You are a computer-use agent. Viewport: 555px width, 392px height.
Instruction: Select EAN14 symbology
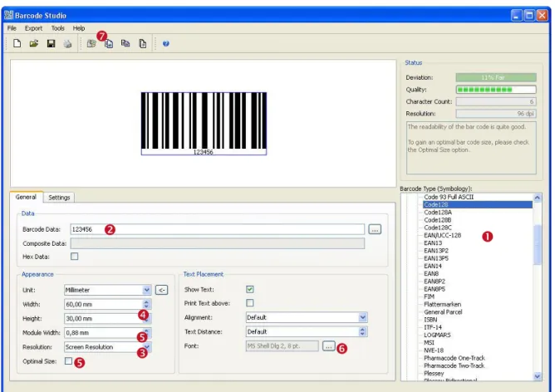point(433,266)
